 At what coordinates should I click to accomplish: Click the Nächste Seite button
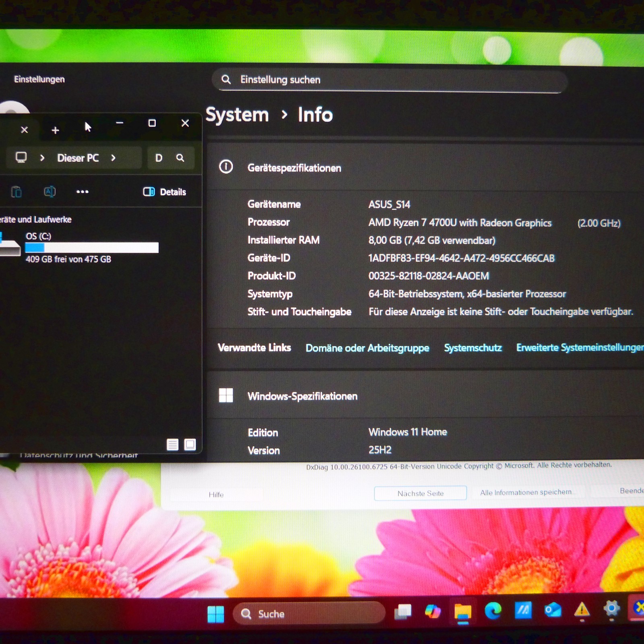pyautogui.click(x=420, y=493)
